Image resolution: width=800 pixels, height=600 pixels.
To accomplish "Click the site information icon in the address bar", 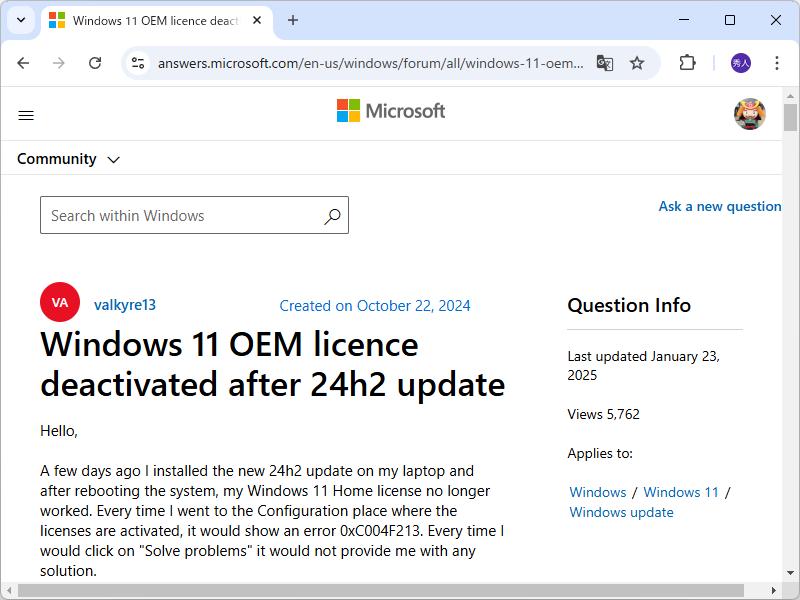I will click(135, 62).
